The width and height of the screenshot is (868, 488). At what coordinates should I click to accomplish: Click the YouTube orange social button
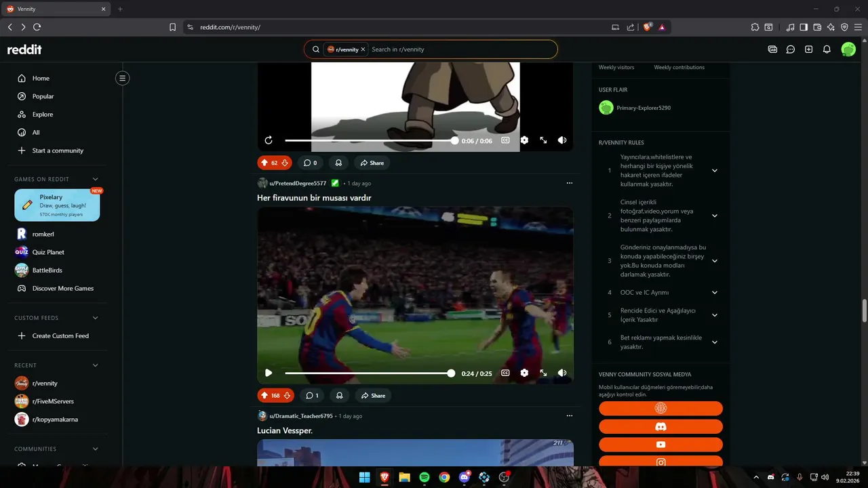(660, 445)
